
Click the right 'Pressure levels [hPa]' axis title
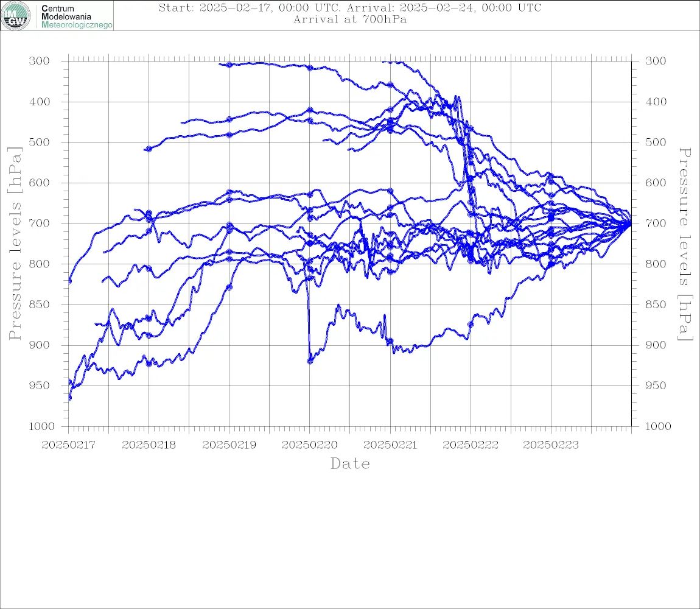click(685, 244)
